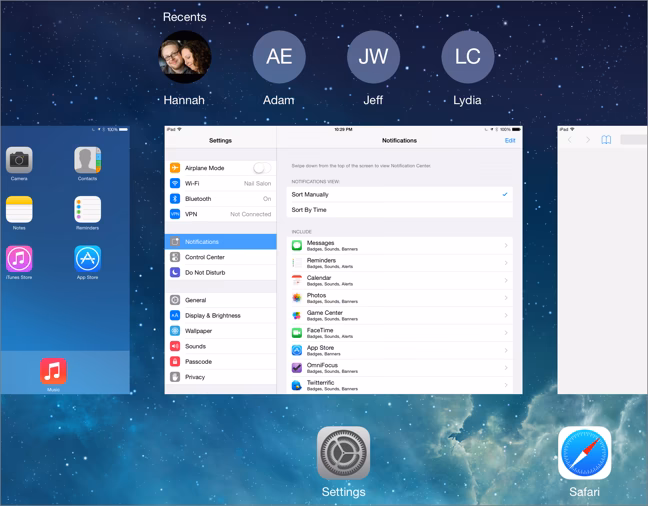Expand Calendar notification settings chevron

pyautogui.click(x=506, y=280)
